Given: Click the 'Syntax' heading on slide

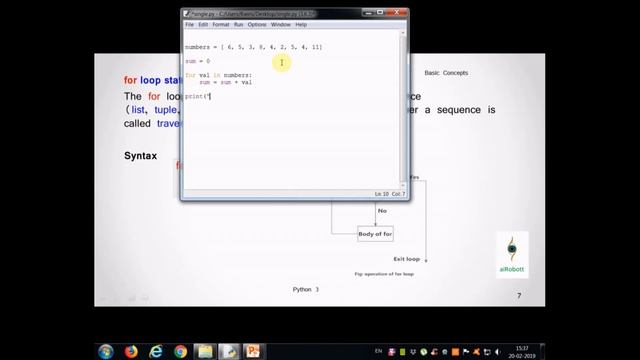Looking at the screenshot, I should (140, 156).
